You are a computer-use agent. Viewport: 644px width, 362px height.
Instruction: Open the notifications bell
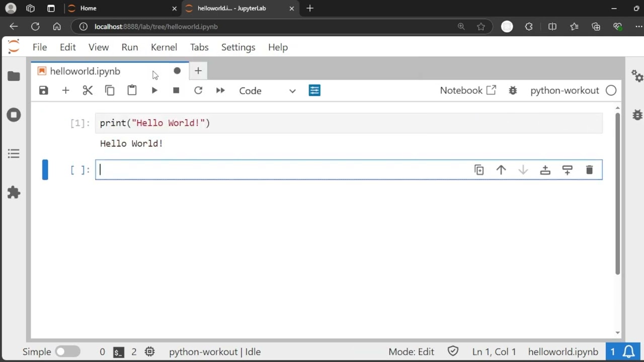(x=629, y=351)
